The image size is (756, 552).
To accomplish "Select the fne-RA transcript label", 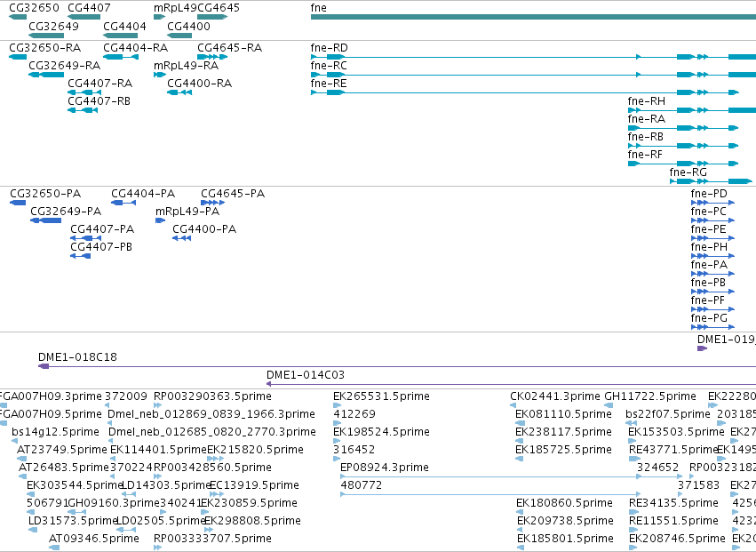I will tap(646, 119).
